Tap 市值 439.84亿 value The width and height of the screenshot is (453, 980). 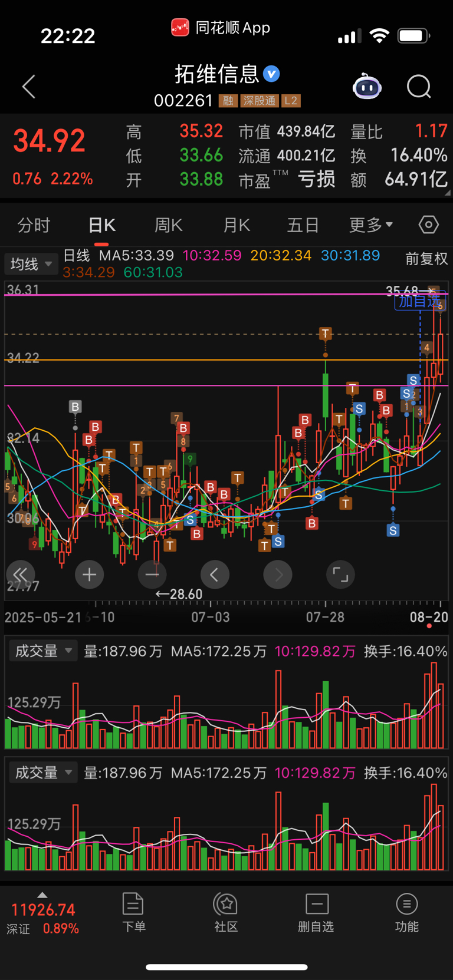coord(306,131)
